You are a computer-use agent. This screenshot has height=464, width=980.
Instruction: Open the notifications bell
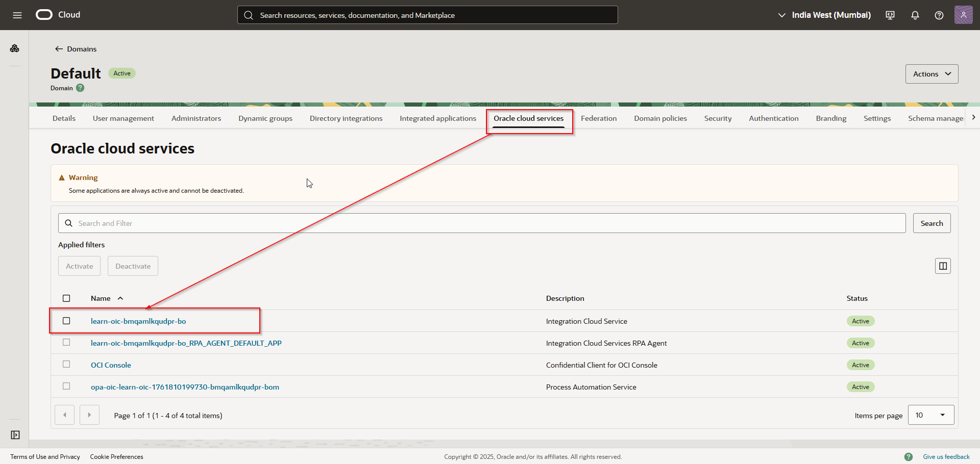[915, 15]
